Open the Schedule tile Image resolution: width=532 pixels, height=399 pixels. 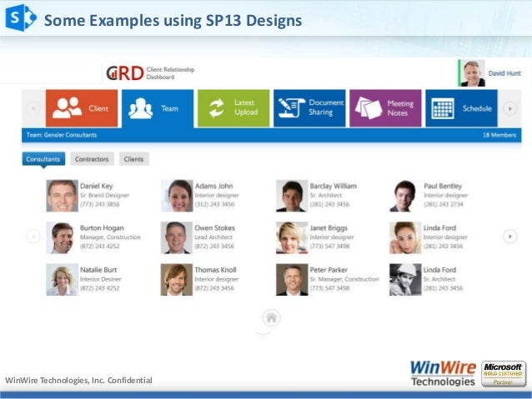pos(461,108)
